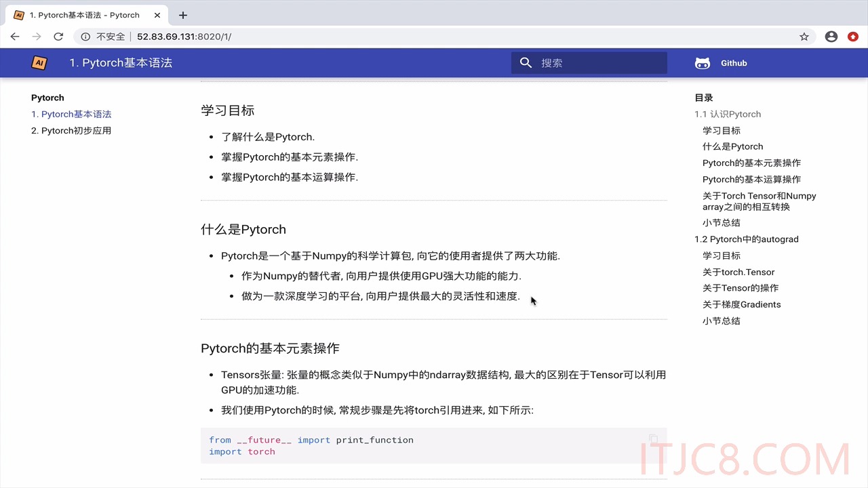The height and width of the screenshot is (488, 868).
Task: Copy code with the clipboard icon
Action: [653, 439]
